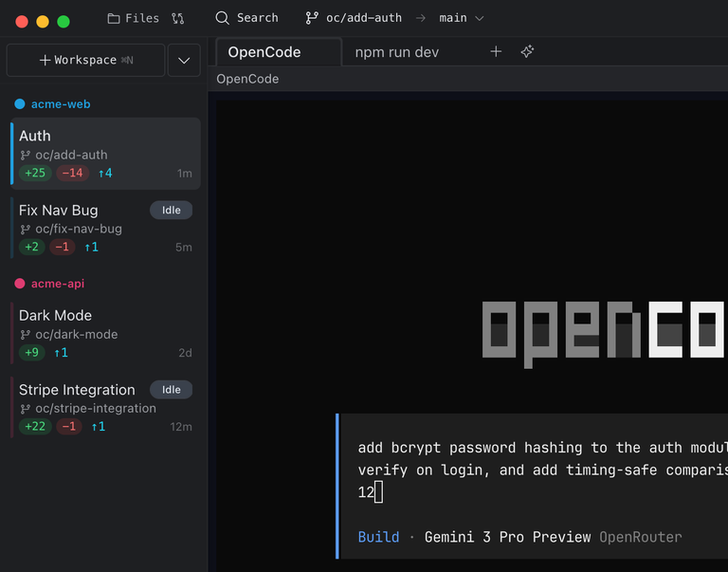Click the git compare changes icon

[x=178, y=18]
